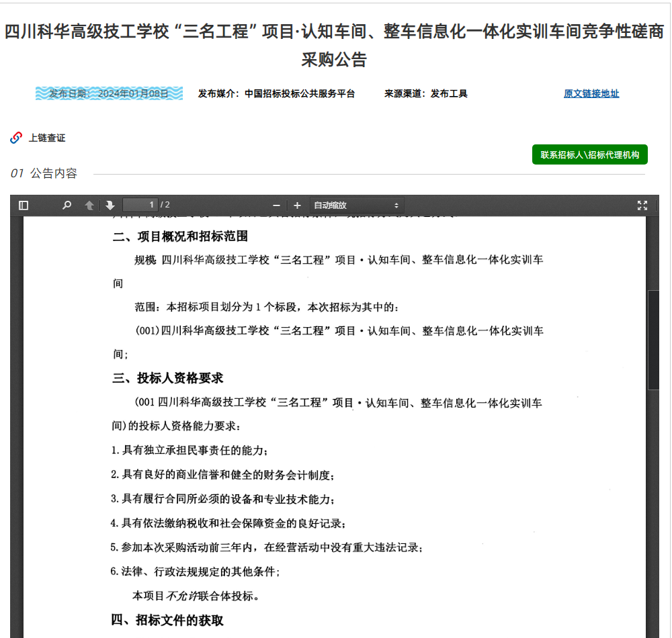672x638 pixels.
Task: Open the find-in-document search icon
Action: coord(67,206)
